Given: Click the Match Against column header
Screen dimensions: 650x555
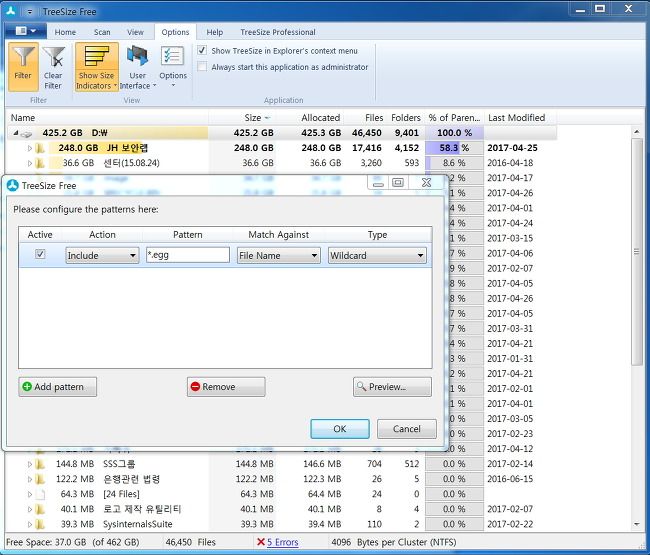Looking at the screenshot, I should 279,235.
